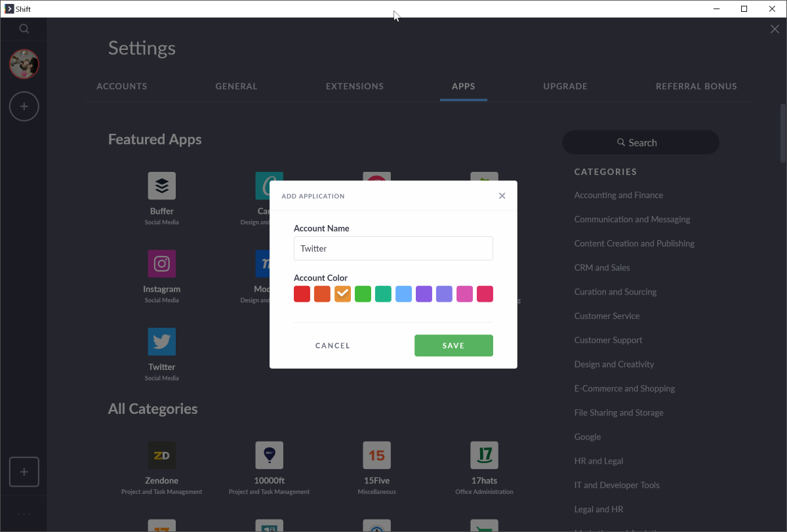Open the 15Five app icon

point(376,455)
